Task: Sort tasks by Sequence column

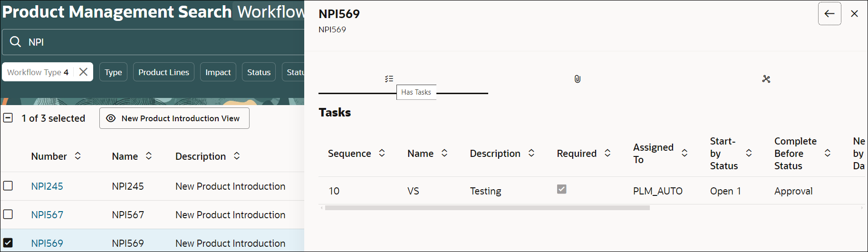Action: 382,153
